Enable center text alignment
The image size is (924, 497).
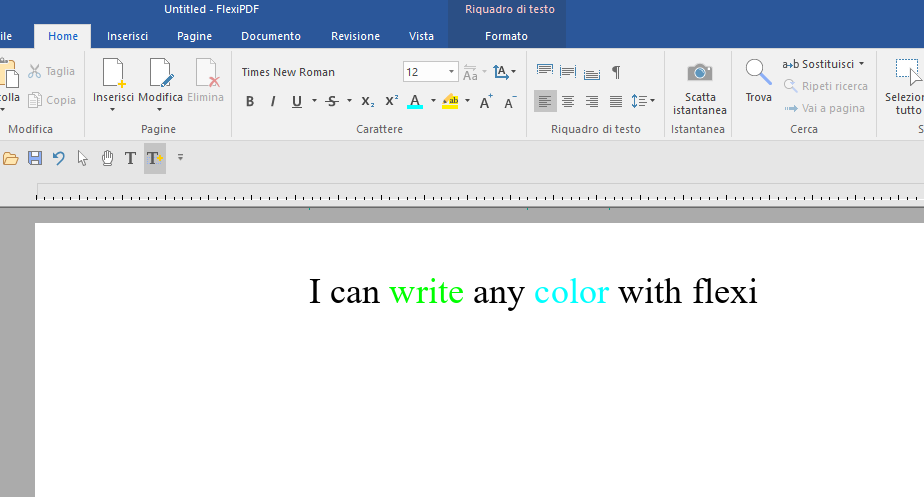coord(568,101)
